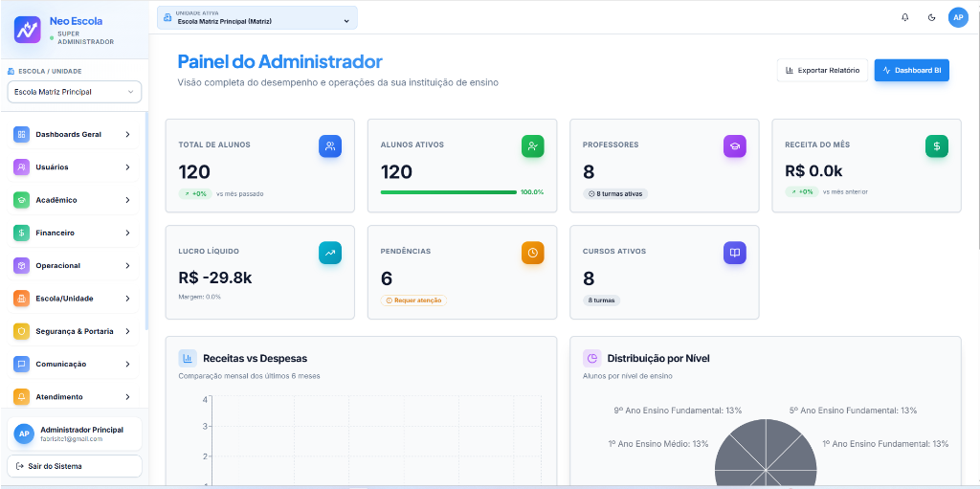Click the +0% badge under Receita do Mês
Screen dimensions: 980x489
pyautogui.click(x=802, y=192)
